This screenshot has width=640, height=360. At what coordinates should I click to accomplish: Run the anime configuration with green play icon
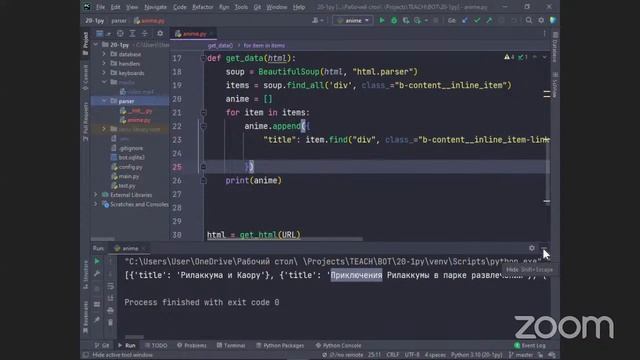coord(382,20)
